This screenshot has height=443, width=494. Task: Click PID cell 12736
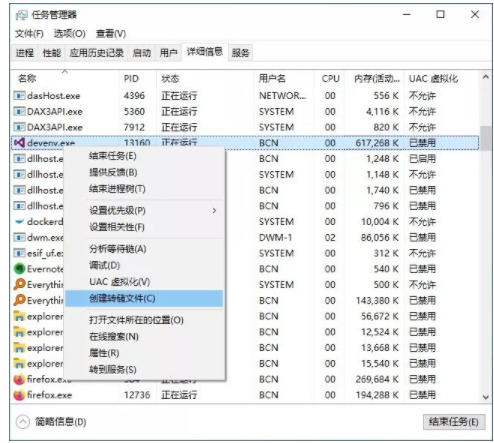pyautogui.click(x=137, y=395)
